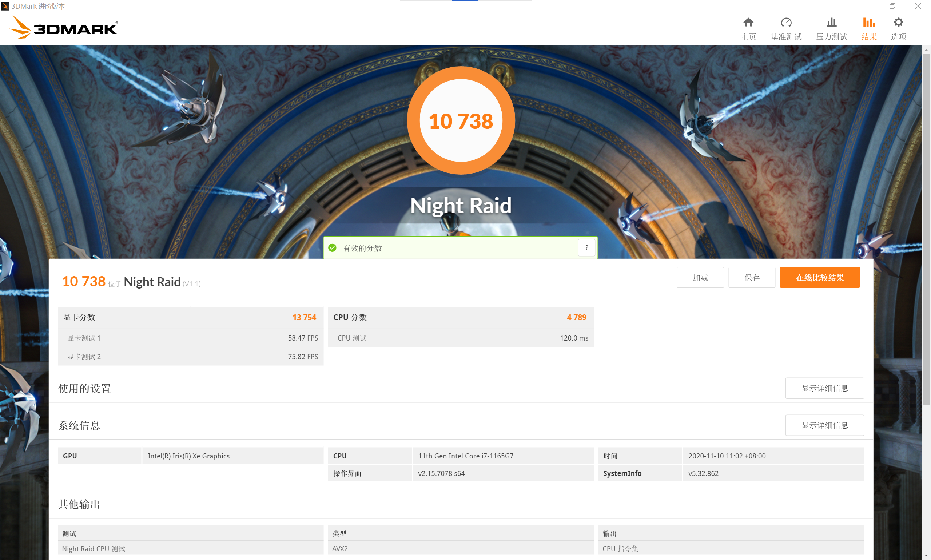931x560 pixels.
Task: Click the 显卡测试 2 75.82 FPS row
Action: (191, 356)
